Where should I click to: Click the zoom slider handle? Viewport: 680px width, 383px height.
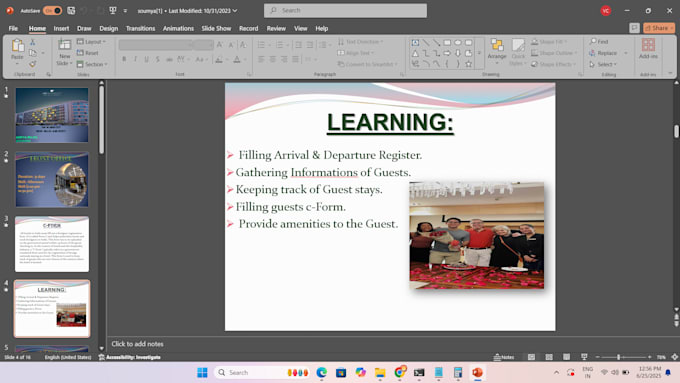(618, 357)
